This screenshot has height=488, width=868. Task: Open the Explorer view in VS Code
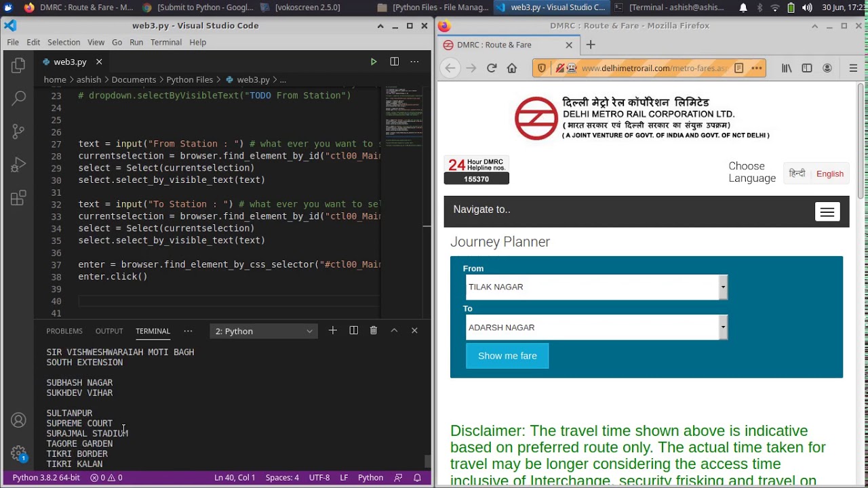18,65
